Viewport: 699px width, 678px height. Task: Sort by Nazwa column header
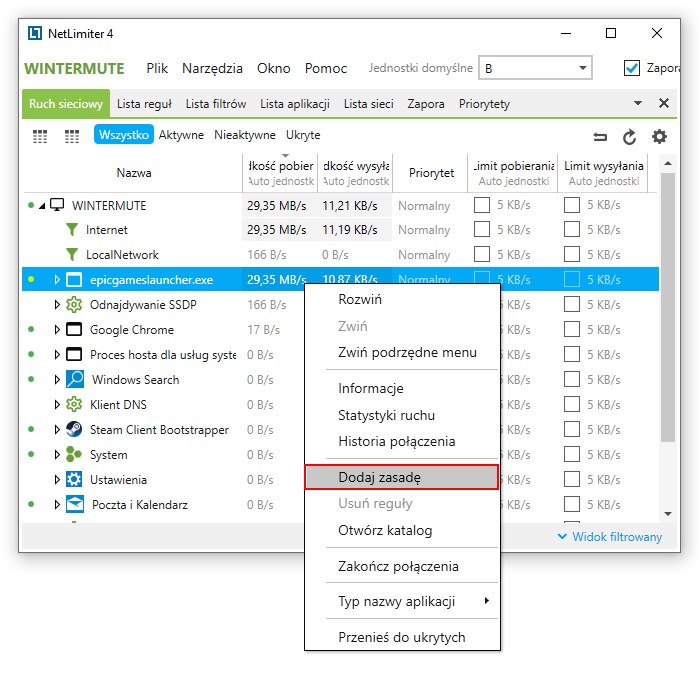pyautogui.click(x=134, y=173)
